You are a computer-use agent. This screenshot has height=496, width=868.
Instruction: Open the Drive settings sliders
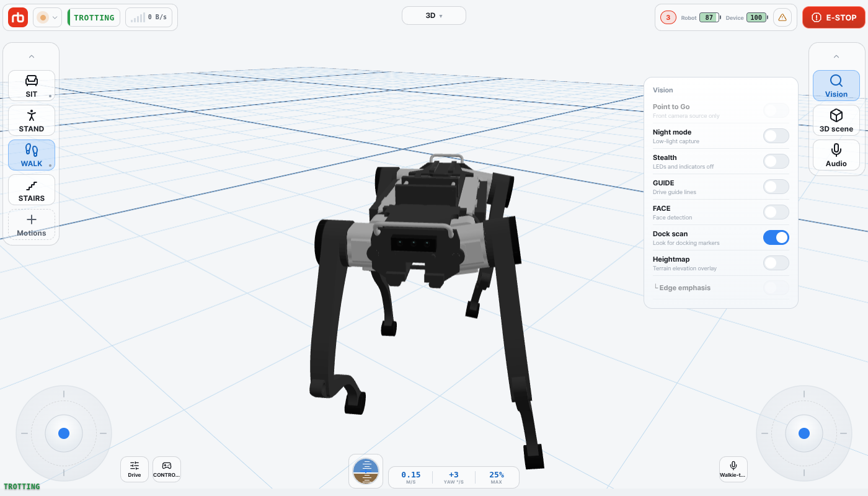pos(135,469)
